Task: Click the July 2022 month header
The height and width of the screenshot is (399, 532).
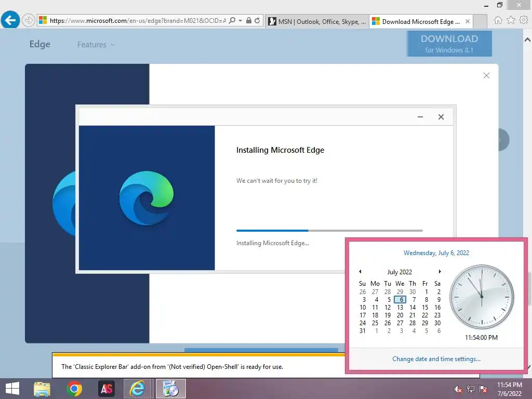Action: (400, 272)
